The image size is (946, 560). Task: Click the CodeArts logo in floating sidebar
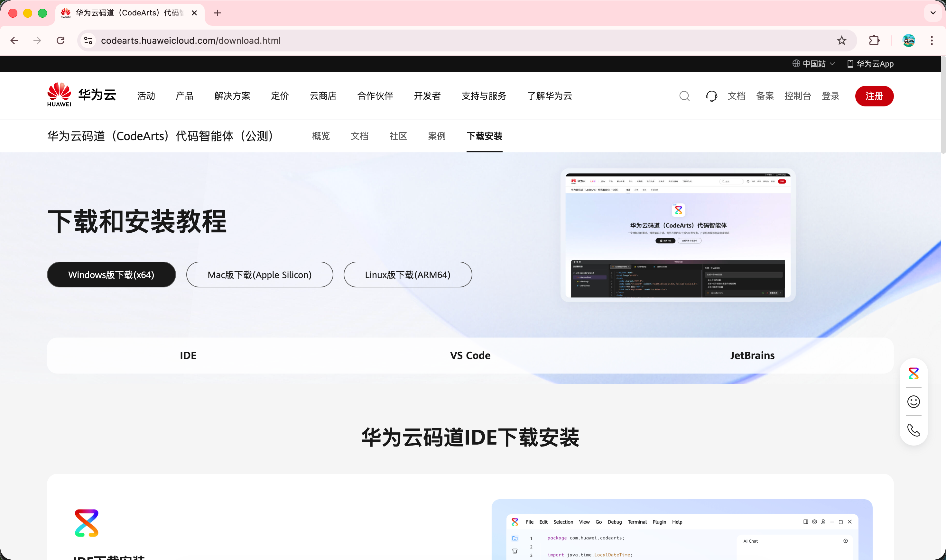tap(913, 373)
